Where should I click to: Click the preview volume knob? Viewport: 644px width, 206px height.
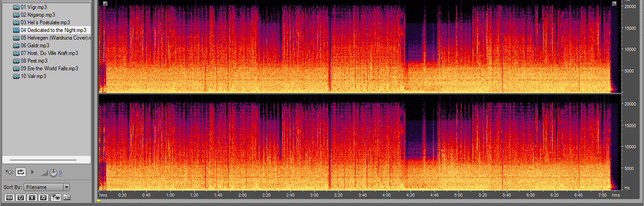[x=53, y=173]
